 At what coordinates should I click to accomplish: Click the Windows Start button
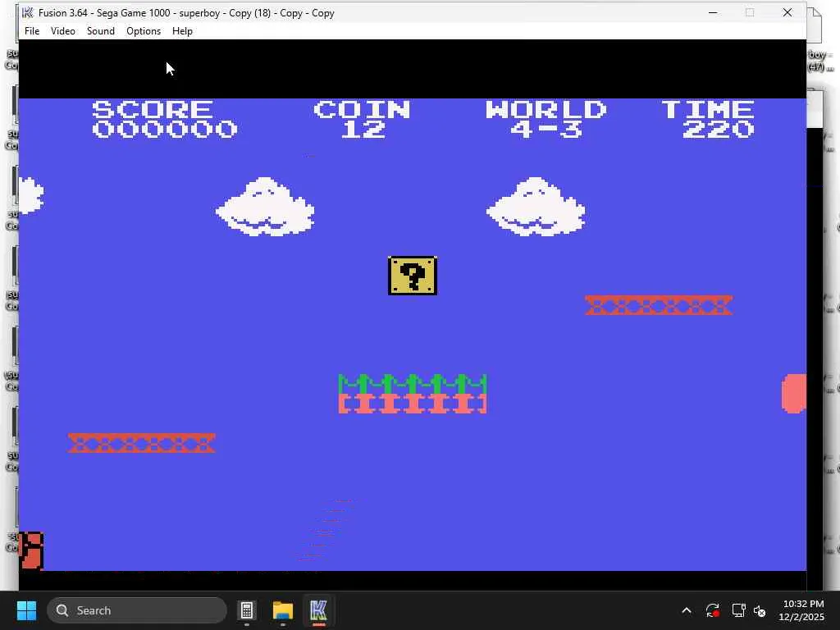(26, 610)
